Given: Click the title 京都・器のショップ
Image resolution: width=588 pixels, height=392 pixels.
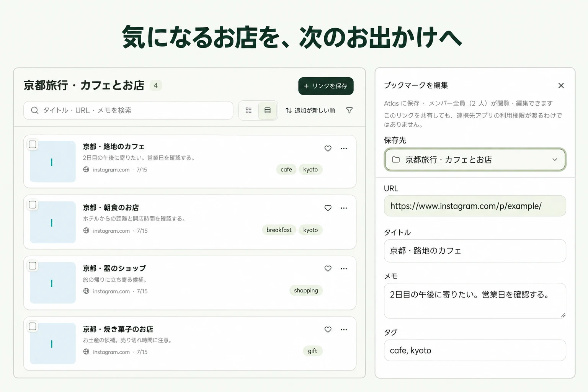Looking at the screenshot, I should point(114,268).
